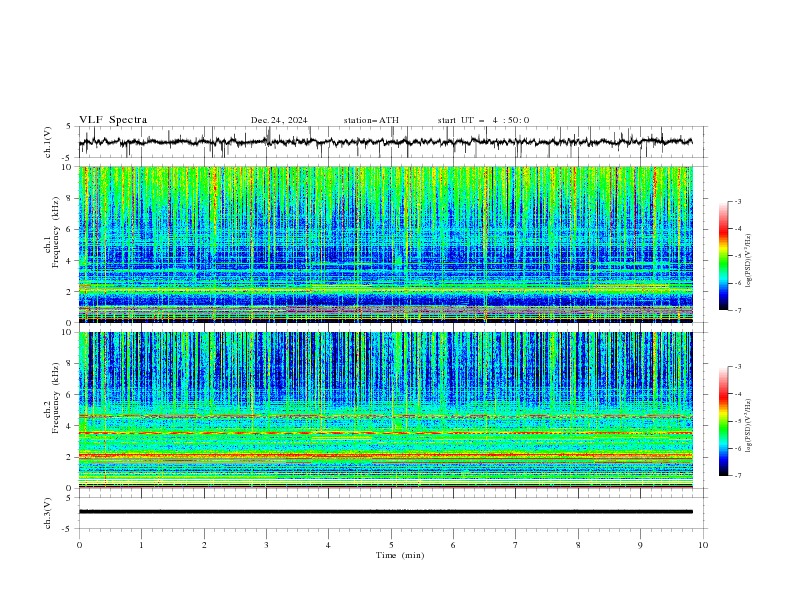Click the "start UT = 4 :50: 0" text
This screenshot has width=792, height=612.
point(483,120)
